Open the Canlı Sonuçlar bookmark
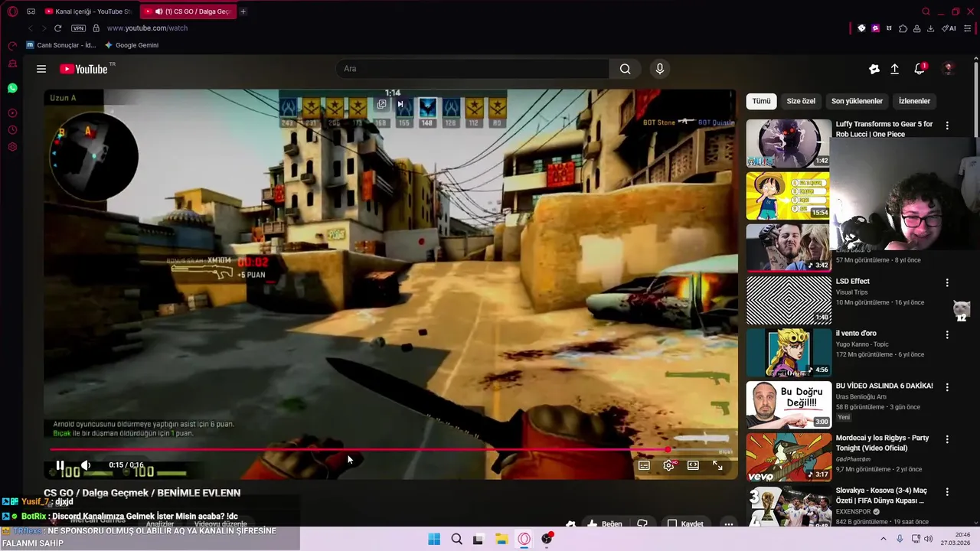980x551 pixels. (x=61, y=45)
